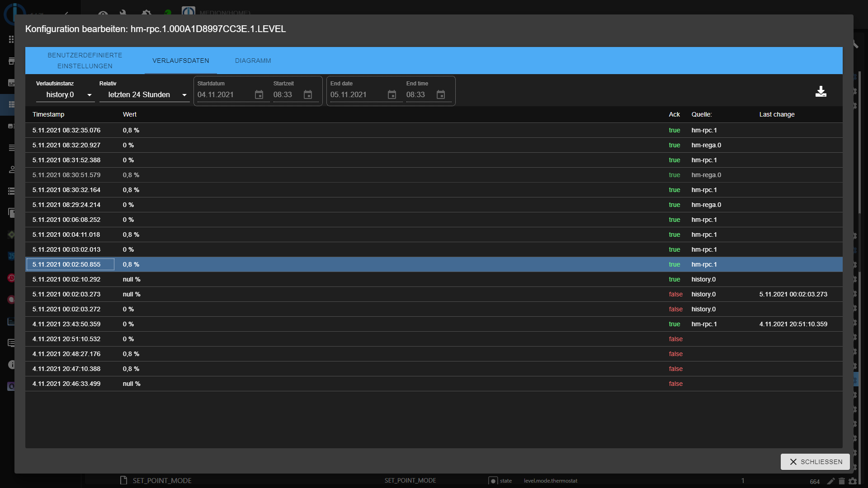Click the gear settings icon in bottom row

853,481
